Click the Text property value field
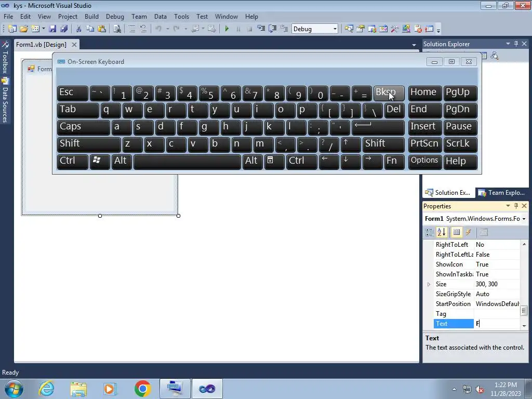The height and width of the screenshot is (399, 532). 497,324
